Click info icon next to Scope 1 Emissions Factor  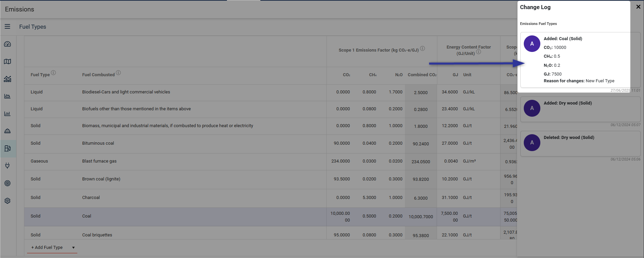(x=422, y=48)
